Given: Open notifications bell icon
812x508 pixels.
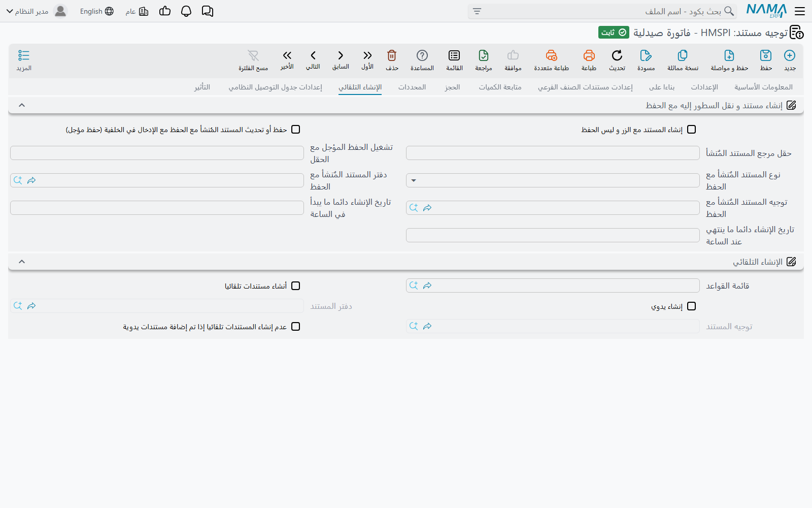Looking at the screenshot, I should point(186,11).
